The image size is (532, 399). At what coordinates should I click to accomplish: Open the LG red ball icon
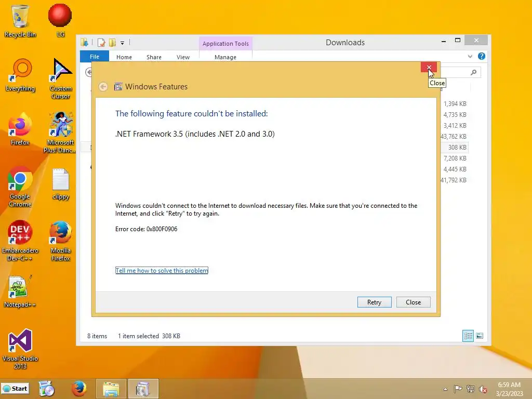coord(60,20)
